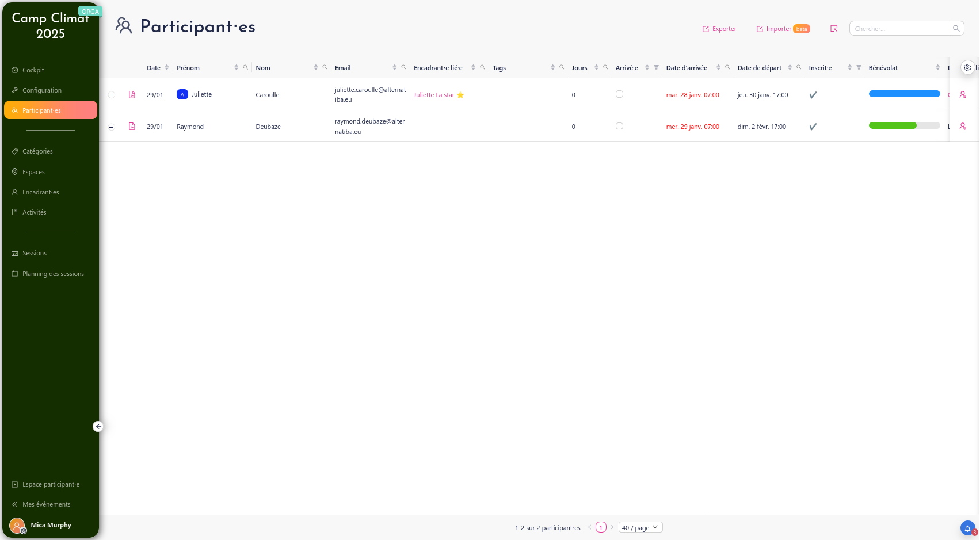Expand the Raymond Deubaze row

112,127
